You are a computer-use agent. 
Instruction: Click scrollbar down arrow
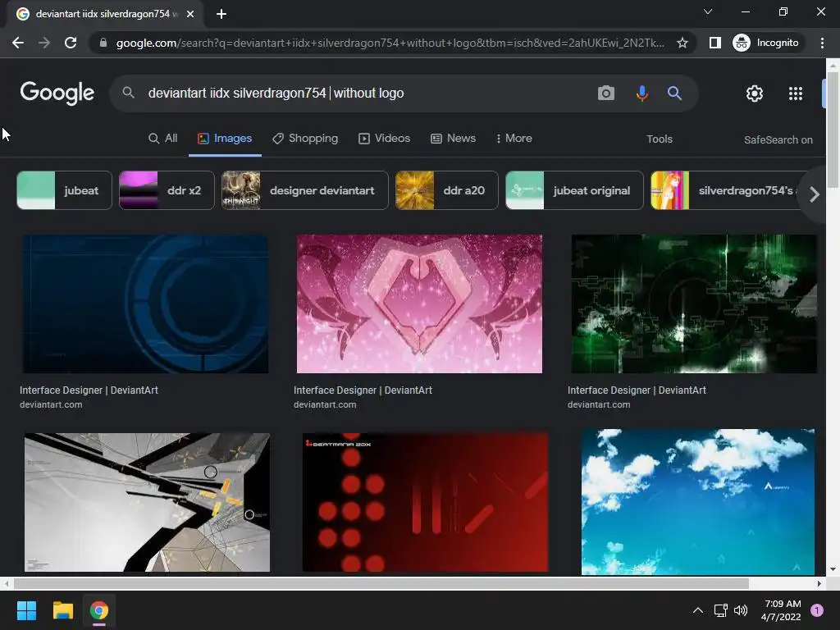tap(833, 569)
